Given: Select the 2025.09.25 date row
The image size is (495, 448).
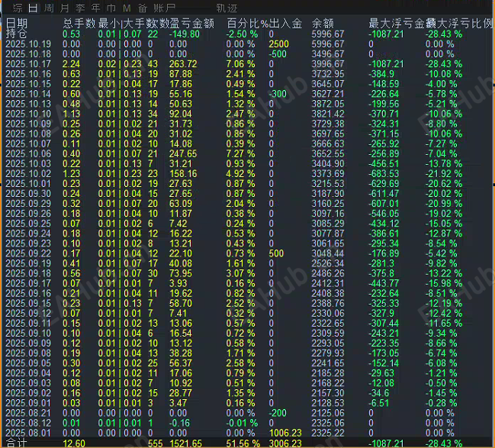Looking at the screenshot, I should click(28, 224).
